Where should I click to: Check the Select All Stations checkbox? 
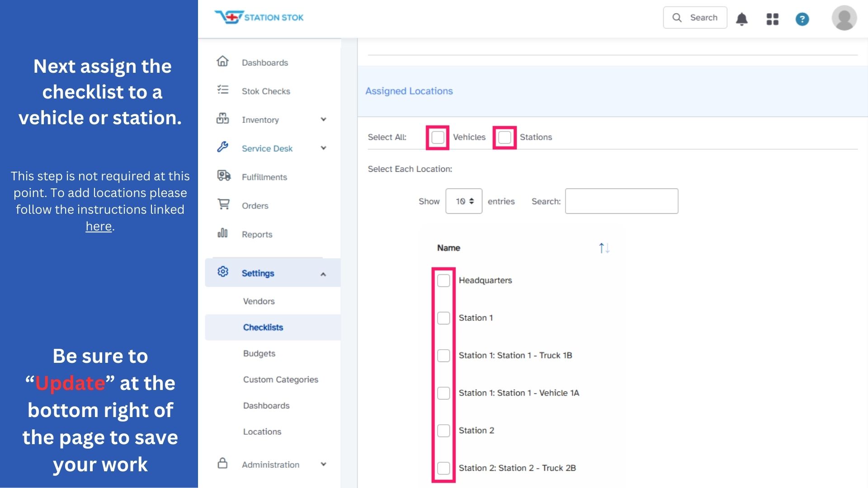(505, 137)
